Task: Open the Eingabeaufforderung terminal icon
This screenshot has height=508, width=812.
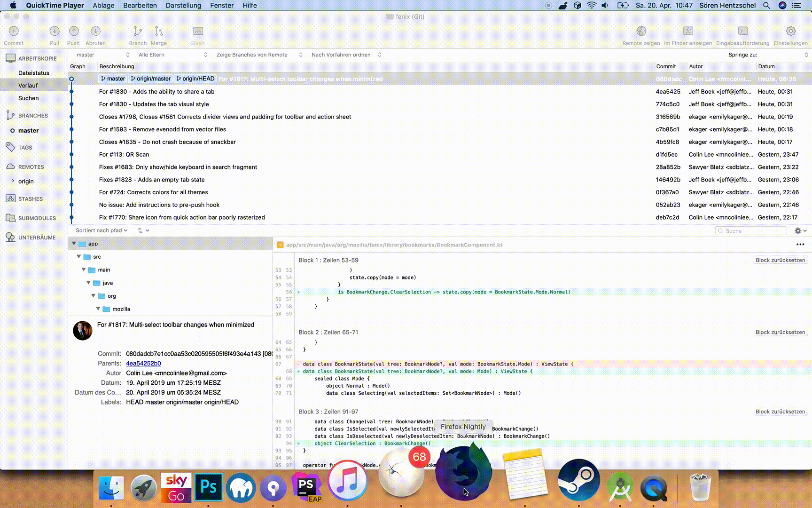Action: tap(743, 32)
